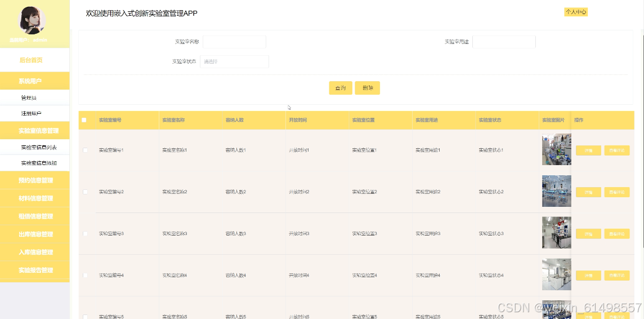Collapse the 系统用户 sidebar section
This screenshot has width=644, height=319.
[x=35, y=81]
